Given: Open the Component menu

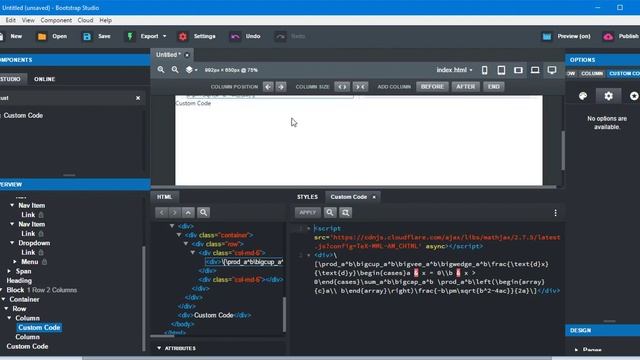Looking at the screenshot, I should pos(56,20).
